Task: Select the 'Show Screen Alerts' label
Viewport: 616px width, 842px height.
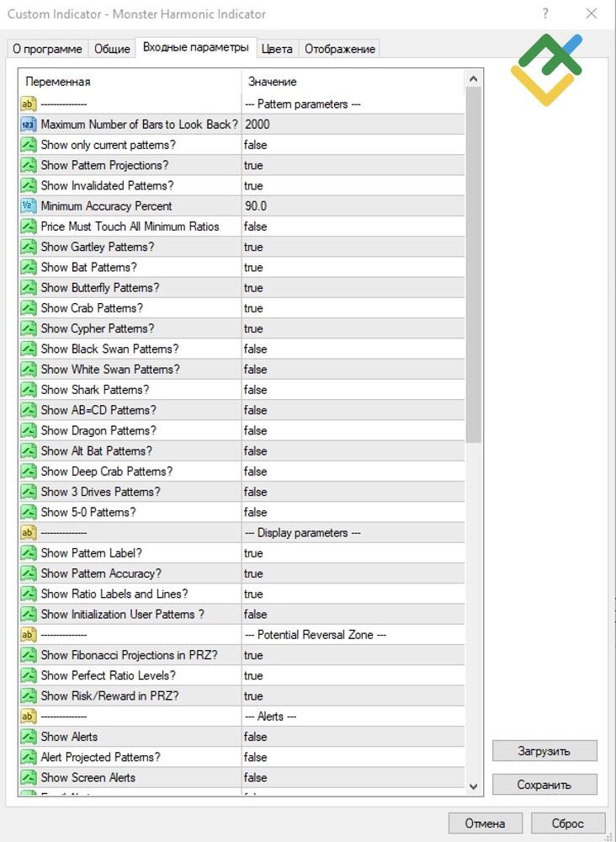Action: [88, 777]
